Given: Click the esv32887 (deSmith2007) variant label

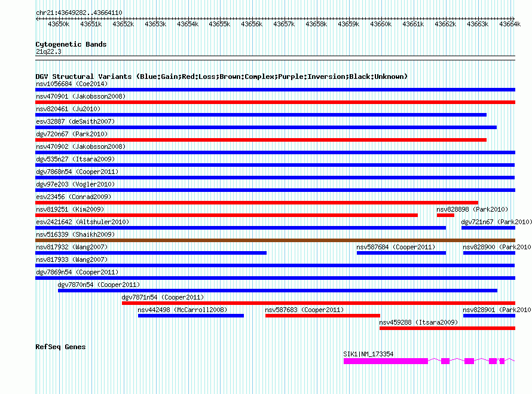Looking at the screenshot, I should tap(75, 121).
